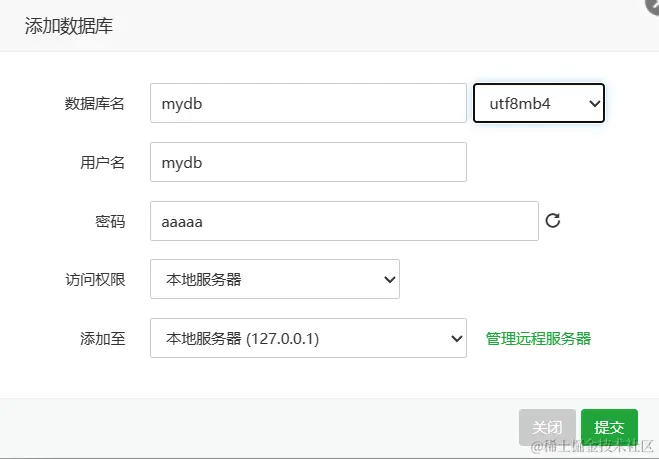Click the 密码 field label
This screenshot has width=659, height=459.
[110, 222]
